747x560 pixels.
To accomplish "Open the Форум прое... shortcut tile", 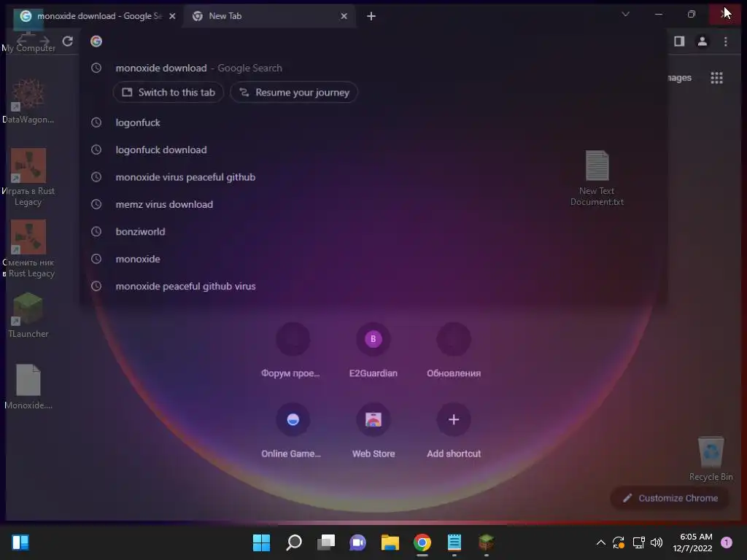I will click(293, 351).
